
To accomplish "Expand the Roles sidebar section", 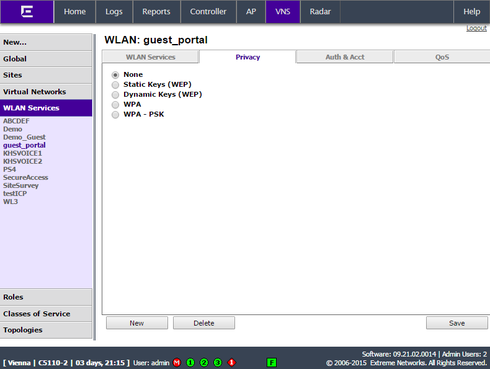I will pyautogui.click(x=46, y=297).
